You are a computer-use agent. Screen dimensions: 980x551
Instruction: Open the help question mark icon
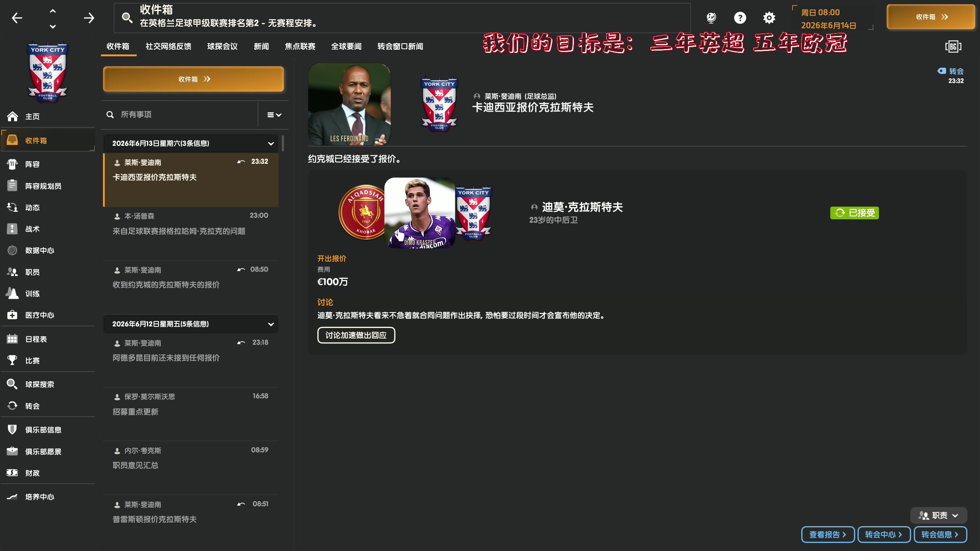click(x=740, y=18)
